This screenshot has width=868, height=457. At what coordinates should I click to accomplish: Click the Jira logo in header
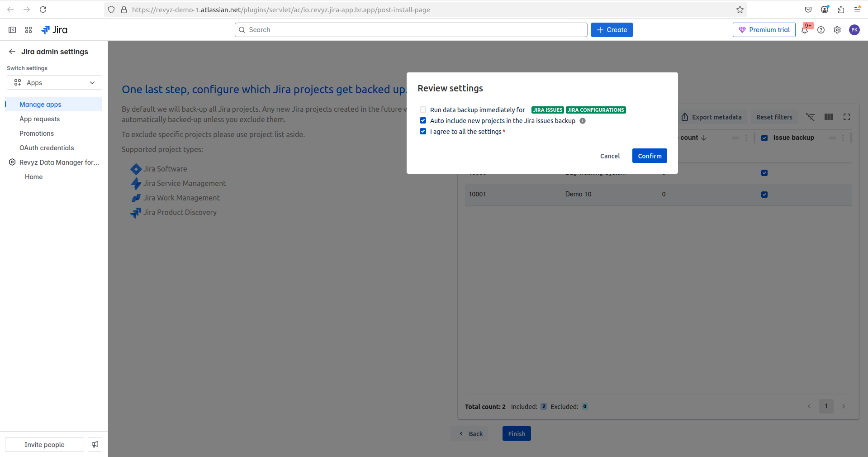pyautogui.click(x=54, y=30)
